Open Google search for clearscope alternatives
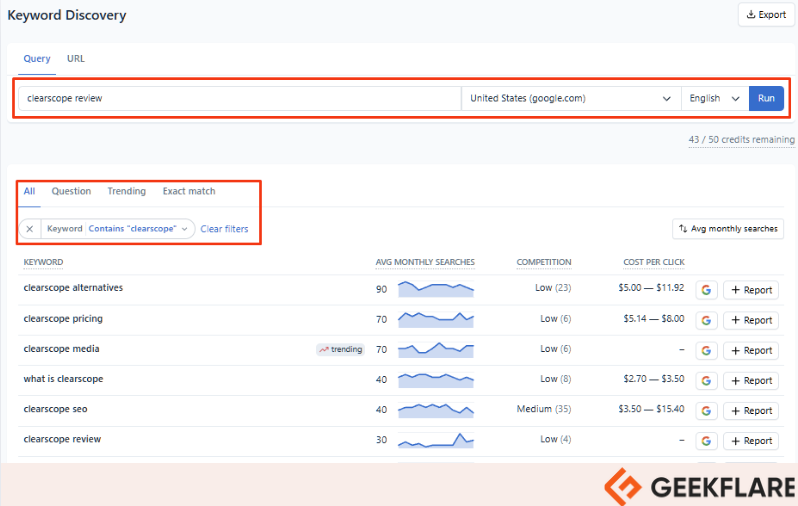Screen dimensions: 798x506 tap(706, 290)
